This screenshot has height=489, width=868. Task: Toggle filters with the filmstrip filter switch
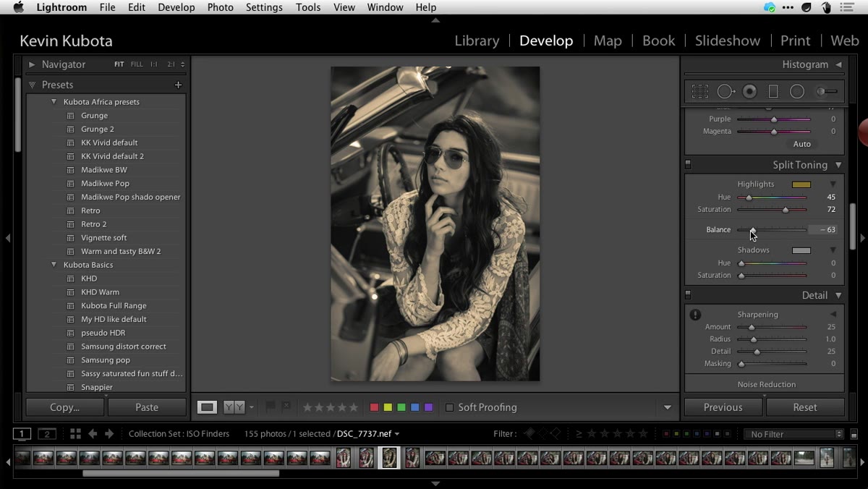click(x=854, y=434)
